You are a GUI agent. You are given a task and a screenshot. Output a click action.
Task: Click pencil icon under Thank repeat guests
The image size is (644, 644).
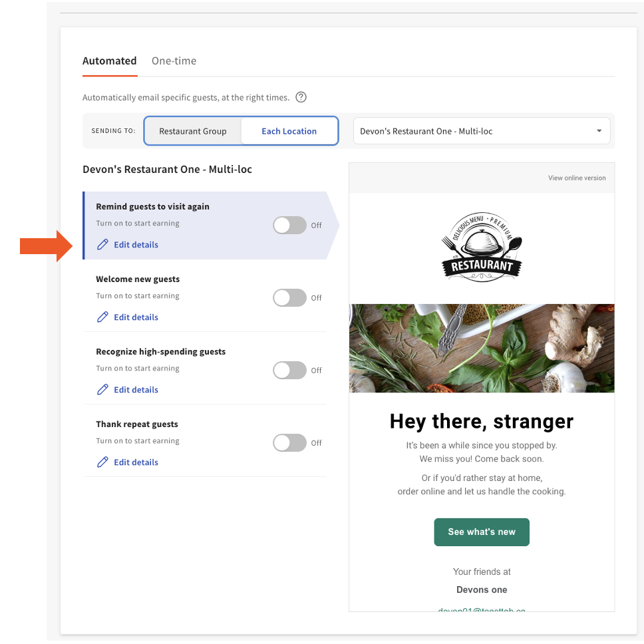coord(102,462)
